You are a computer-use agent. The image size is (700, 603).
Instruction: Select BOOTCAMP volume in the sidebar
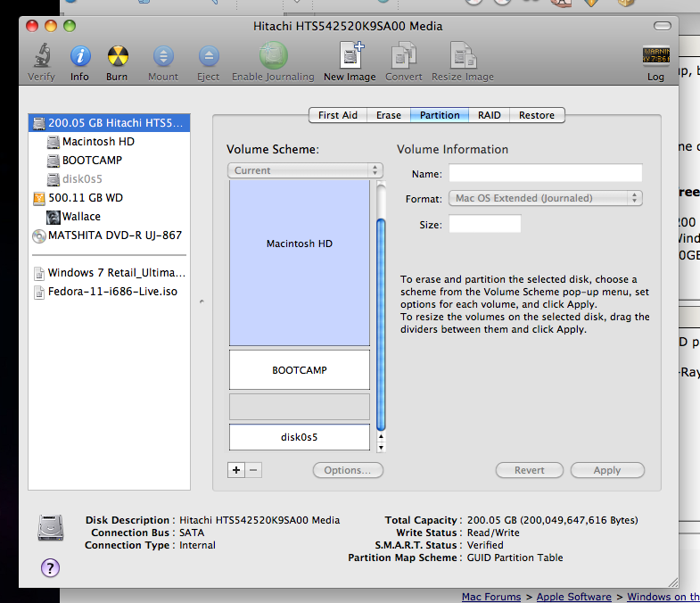tap(110, 161)
